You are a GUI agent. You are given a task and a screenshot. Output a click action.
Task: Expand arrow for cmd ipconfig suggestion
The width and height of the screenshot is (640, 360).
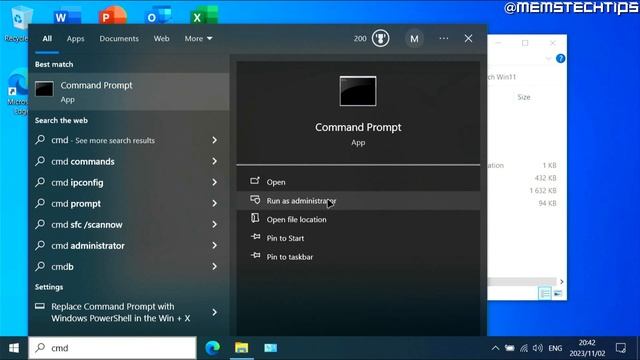click(x=214, y=182)
